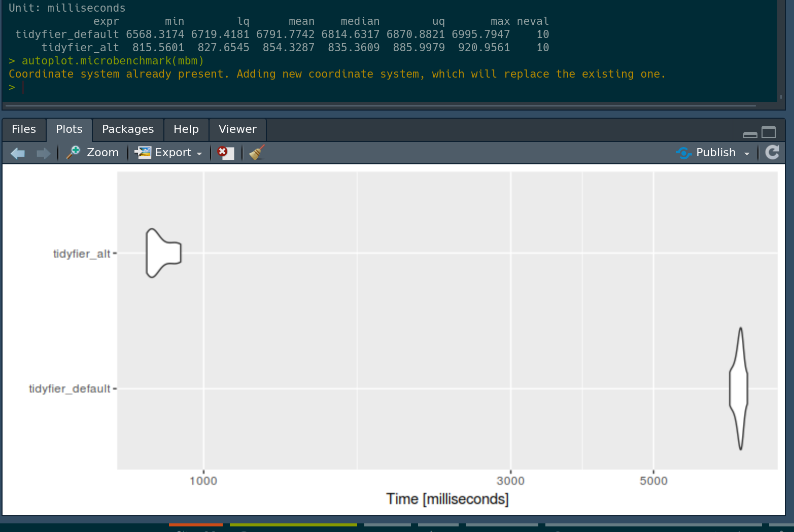Refresh the plot with the circular arrow icon
Screen dimensions: 794x532
[772, 152]
